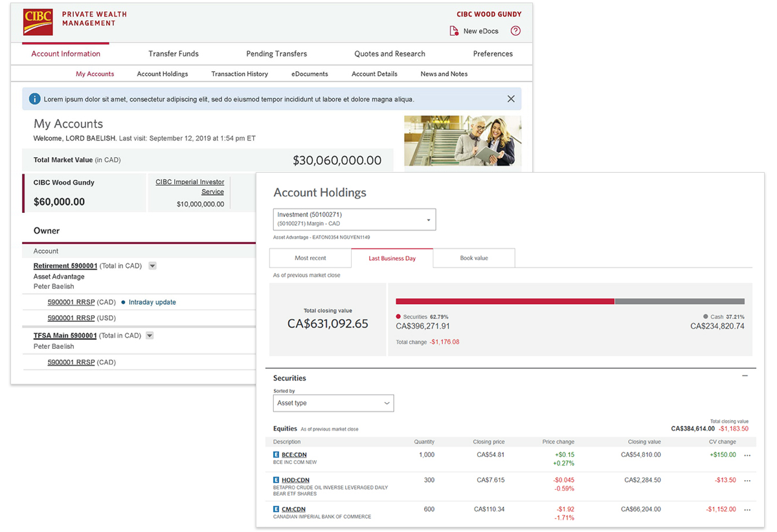Image resolution: width=777 pixels, height=532 pixels.
Task: Click the New eDocs document icon
Action: click(455, 30)
